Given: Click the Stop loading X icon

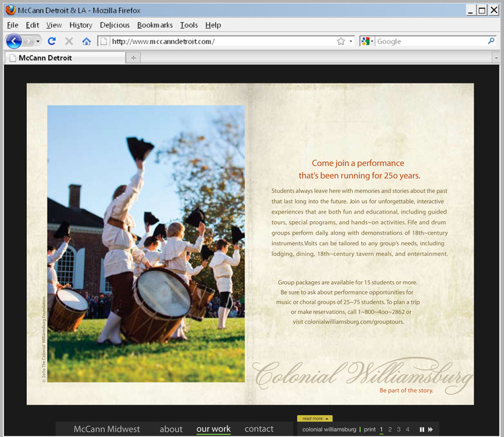Looking at the screenshot, I should click(69, 42).
